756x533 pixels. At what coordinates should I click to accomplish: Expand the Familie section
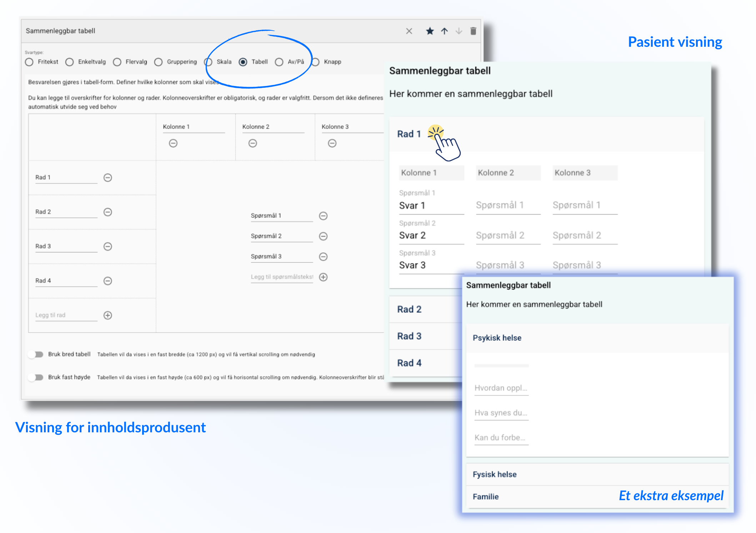pos(486,497)
